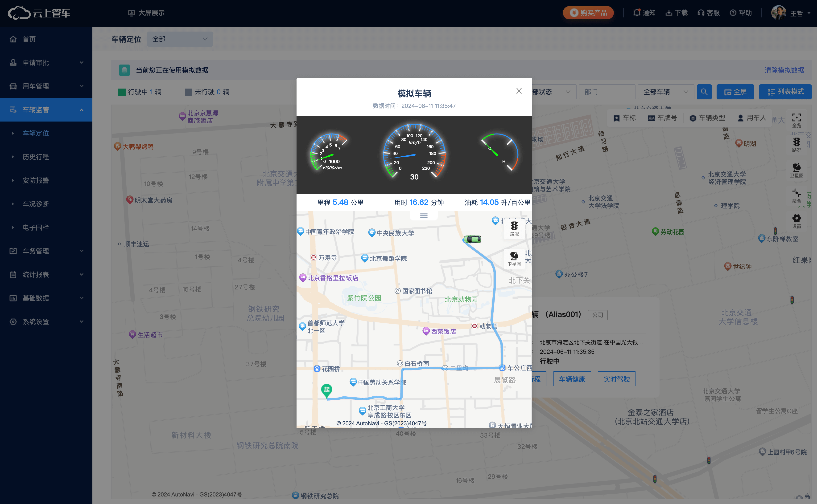Open 设置 gear on map toolbar
This screenshot has width=817, height=504.
[796, 221]
